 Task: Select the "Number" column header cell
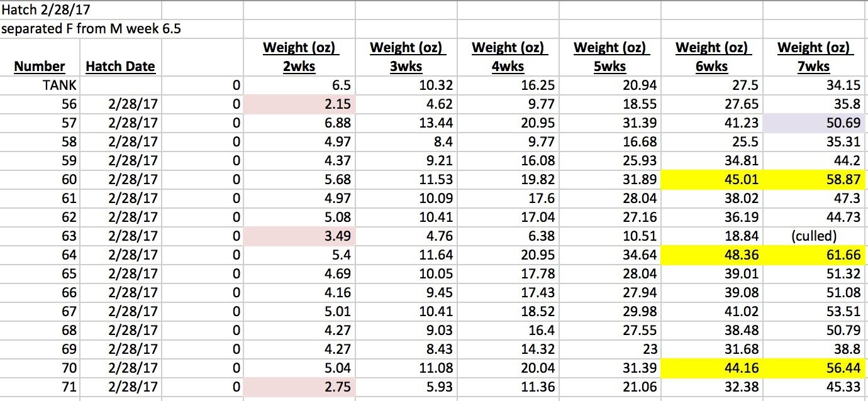[x=40, y=66]
